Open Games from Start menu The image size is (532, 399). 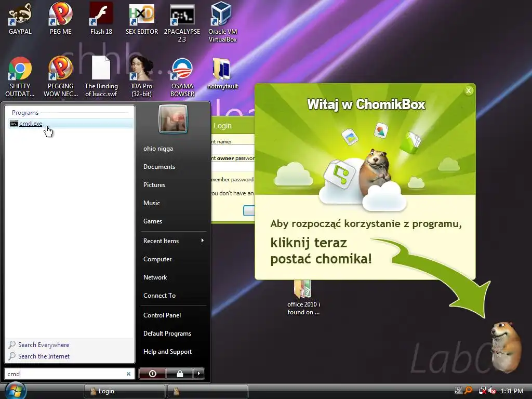pyautogui.click(x=153, y=221)
